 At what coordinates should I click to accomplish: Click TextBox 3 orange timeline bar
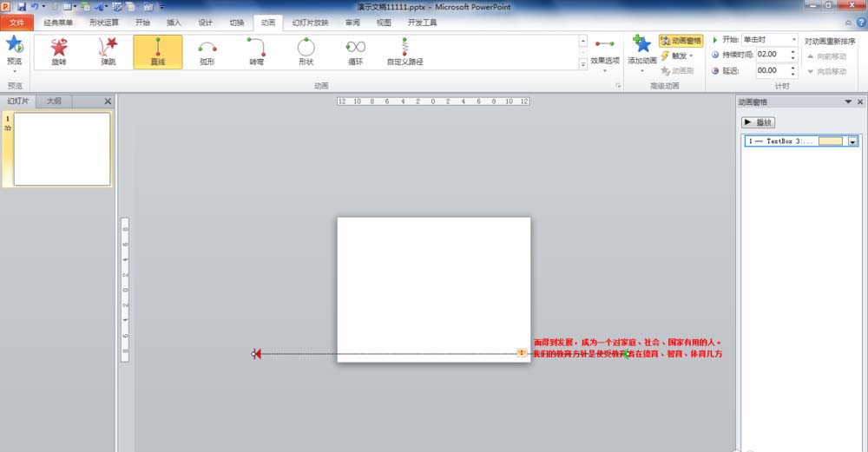pyautogui.click(x=831, y=141)
